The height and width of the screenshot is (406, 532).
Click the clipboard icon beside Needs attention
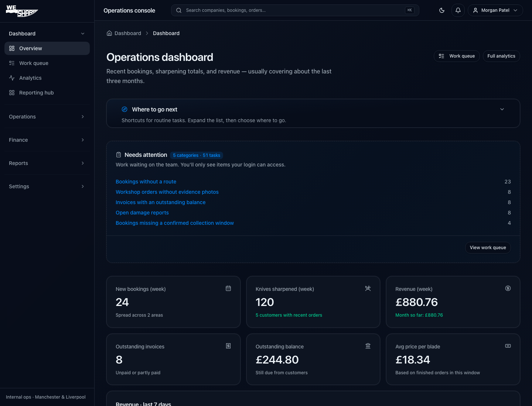coord(119,155)
